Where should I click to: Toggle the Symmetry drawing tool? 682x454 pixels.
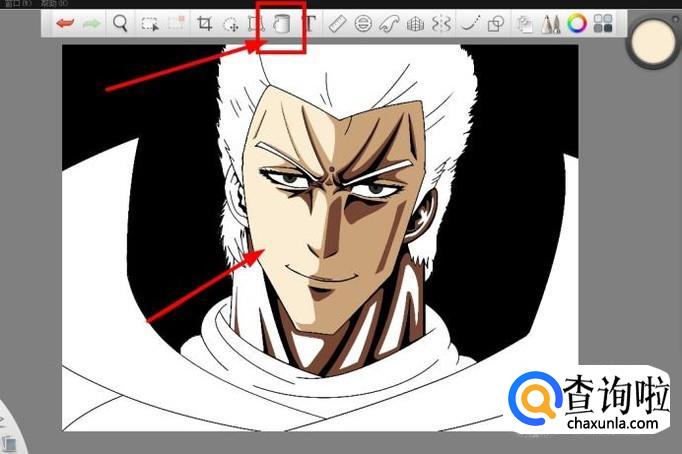441,24
